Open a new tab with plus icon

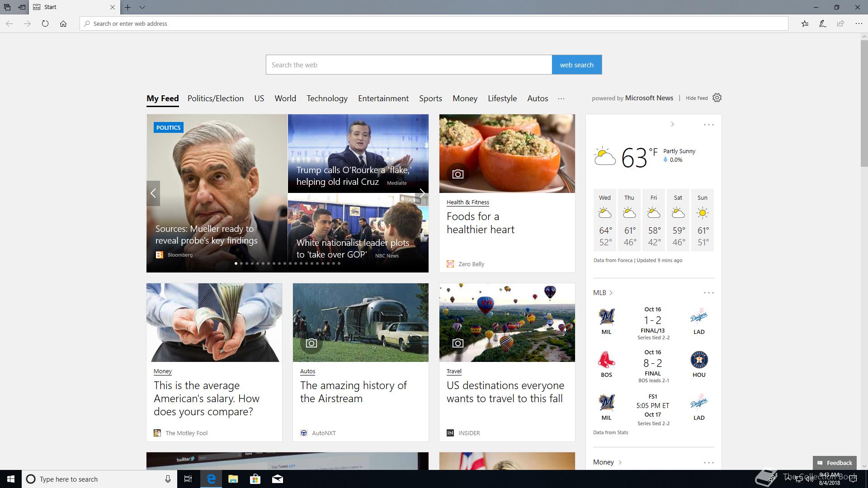pos(128,7)
